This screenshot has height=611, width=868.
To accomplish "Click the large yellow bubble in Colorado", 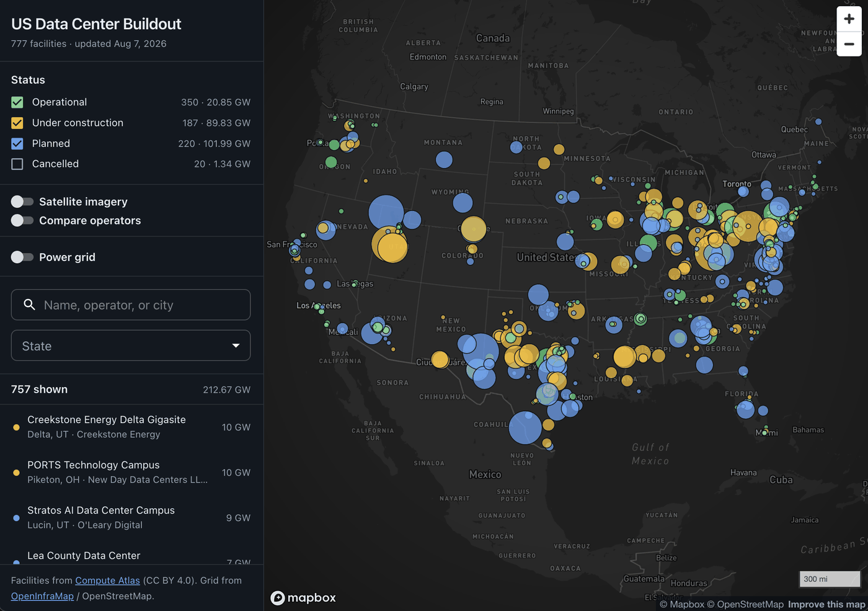I will pos(474,229).
